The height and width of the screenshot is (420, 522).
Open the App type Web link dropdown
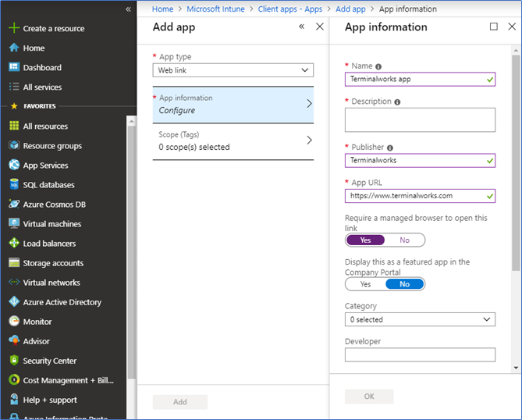point(233,70)
